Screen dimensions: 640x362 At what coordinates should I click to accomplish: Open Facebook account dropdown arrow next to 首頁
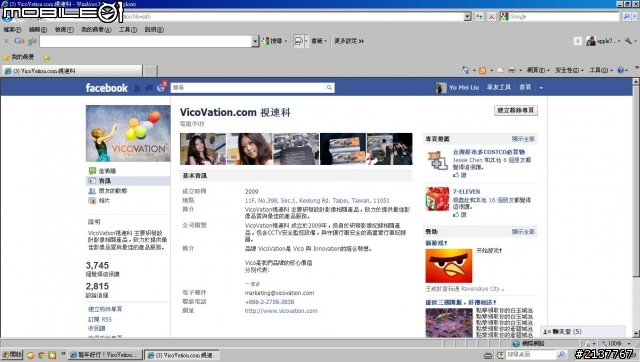pos(541,88)
